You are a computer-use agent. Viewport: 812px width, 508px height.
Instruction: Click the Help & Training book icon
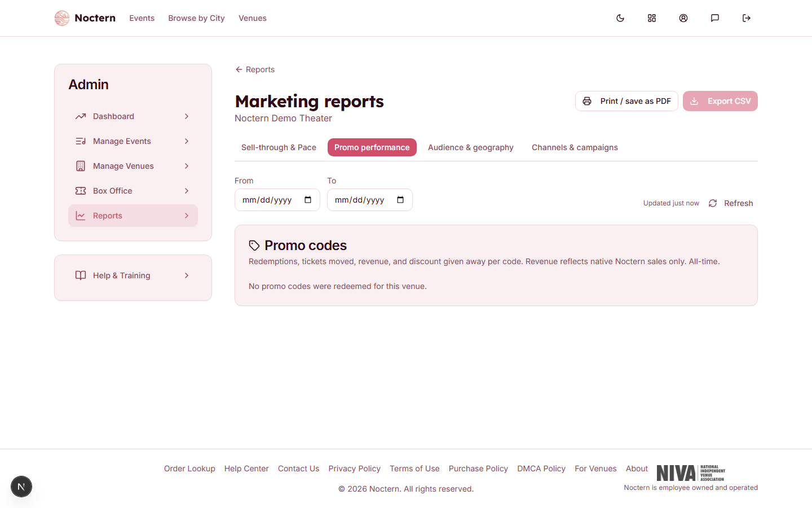pos(81,275)
